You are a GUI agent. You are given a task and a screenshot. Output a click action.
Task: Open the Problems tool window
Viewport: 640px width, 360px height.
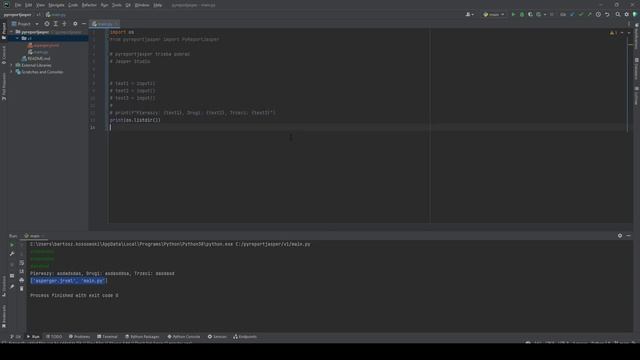(x=79, y=337)
